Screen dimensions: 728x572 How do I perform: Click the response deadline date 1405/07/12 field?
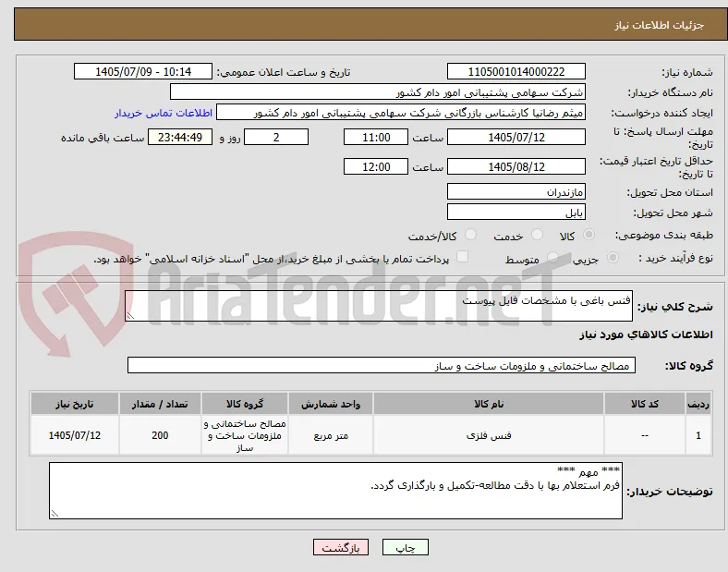click(x=516, y=138)
